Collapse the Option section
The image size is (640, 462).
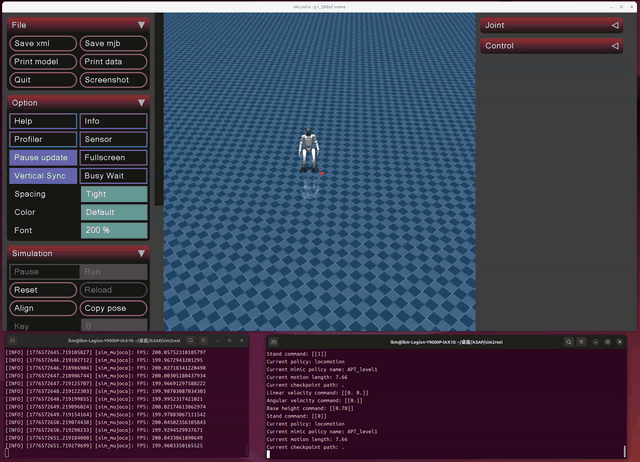pyautogui.click(x=141, y=102)
